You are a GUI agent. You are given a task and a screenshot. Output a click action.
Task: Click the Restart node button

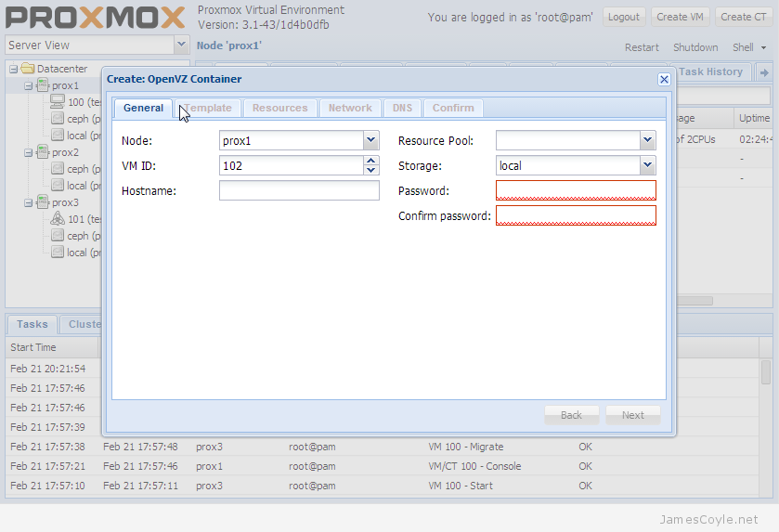(x=642, y=47)
